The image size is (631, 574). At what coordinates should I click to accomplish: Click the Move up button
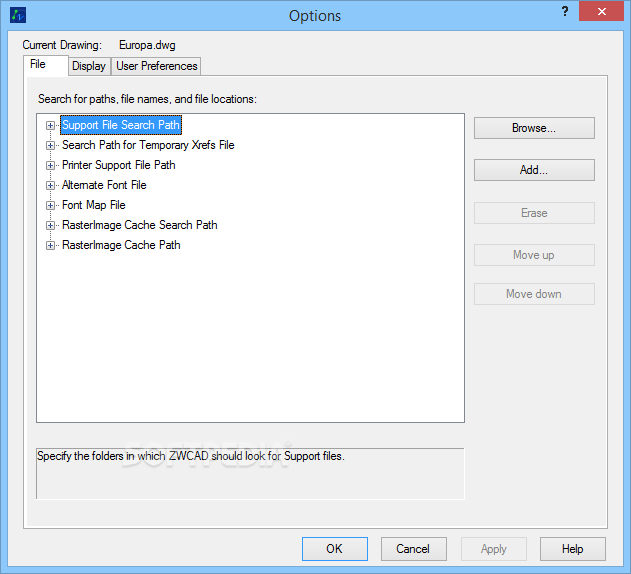[x=534, y=255]
